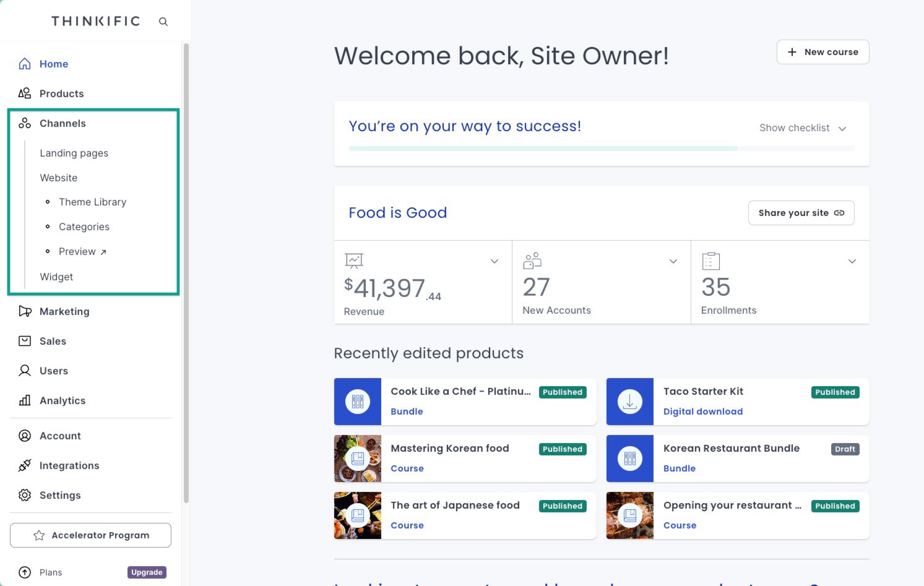Image resolution: width=924 pixels, height=586 pixels.
Task: Select the Users icon in sidebar
Action: [25, 371]
